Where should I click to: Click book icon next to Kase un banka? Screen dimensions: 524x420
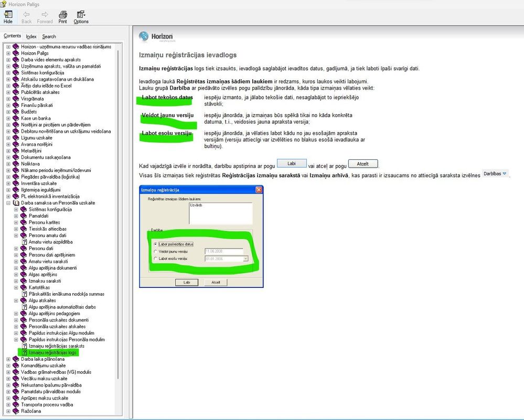(16, 119)
